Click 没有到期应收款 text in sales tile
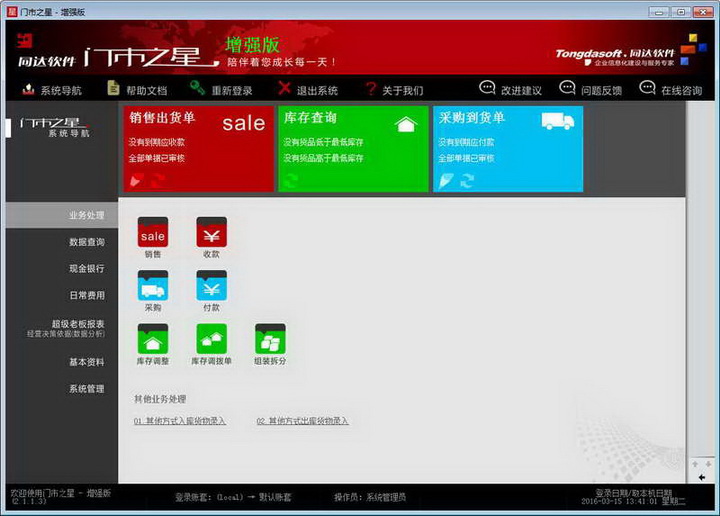The width and height of the screenshot is (720, 516). coord(157,142)
